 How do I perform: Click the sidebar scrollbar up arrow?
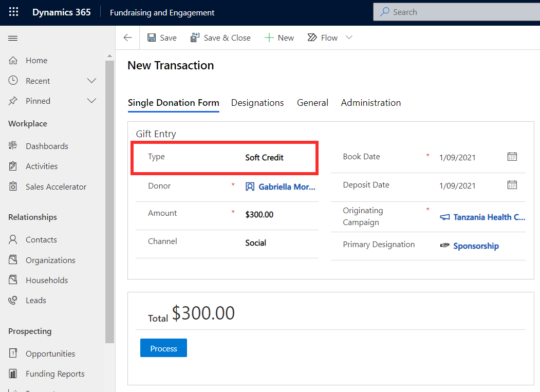(x=109, y=56)
